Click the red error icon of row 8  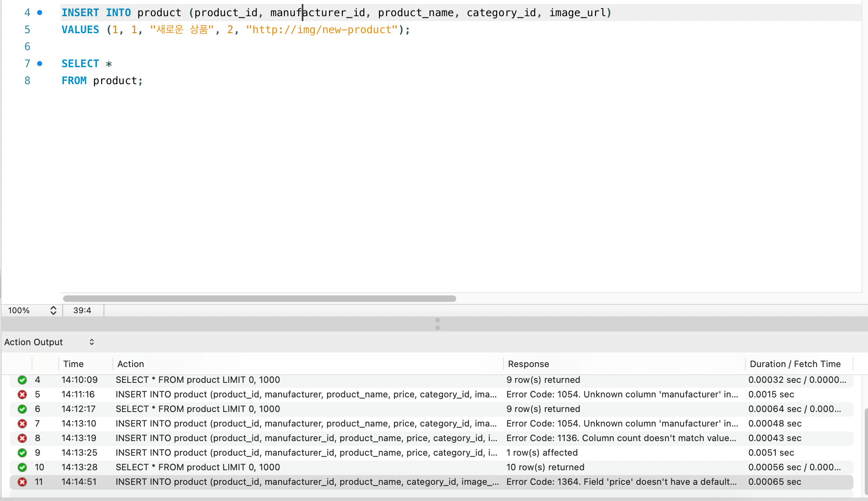22,438
